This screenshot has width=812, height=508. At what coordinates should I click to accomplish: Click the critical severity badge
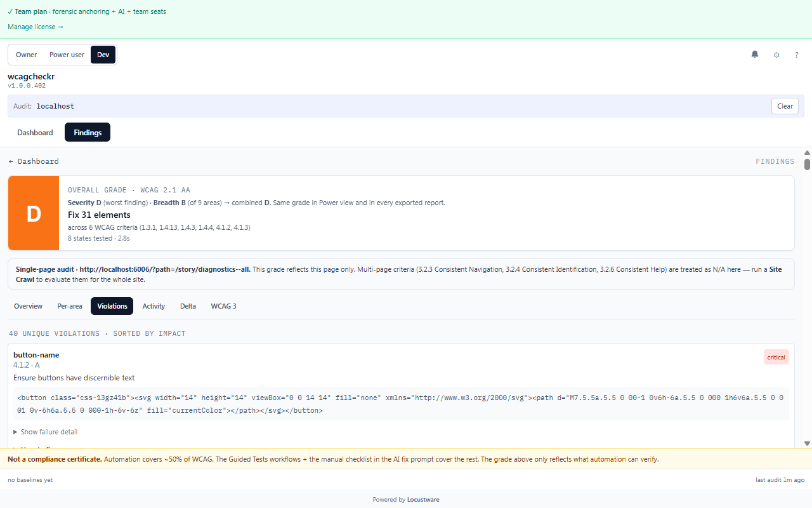(x=776, y=357)
